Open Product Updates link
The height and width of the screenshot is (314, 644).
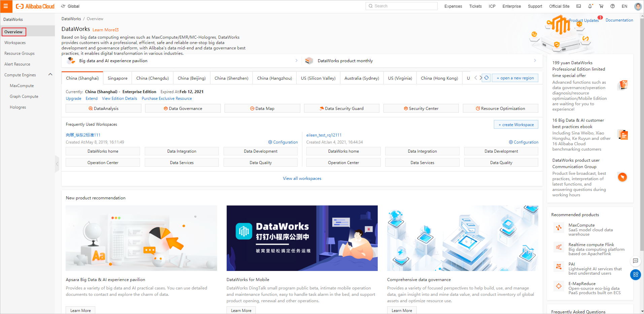point(584,20)
